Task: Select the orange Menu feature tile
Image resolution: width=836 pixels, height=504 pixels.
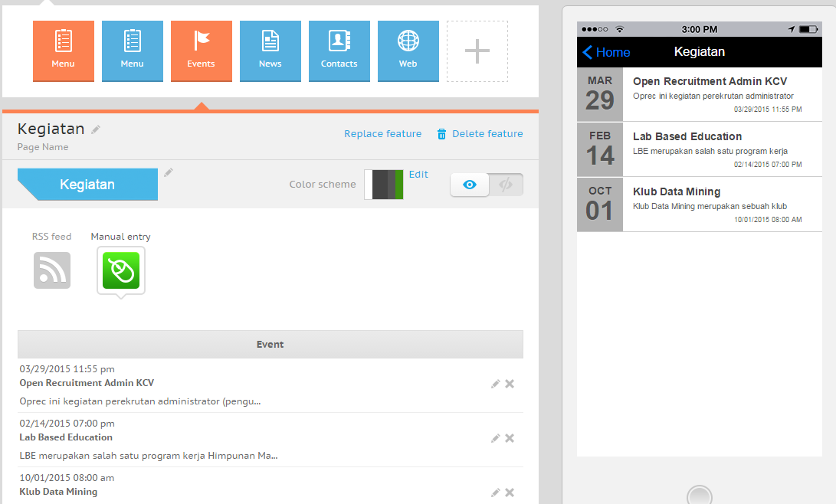Action: [64, 51]
